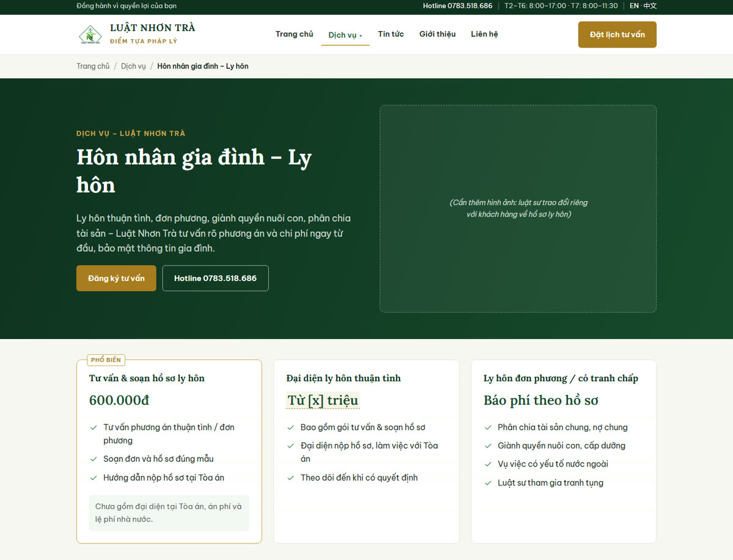
Task: Select the Tư vấn & soạn hồ sơ ly hôn heading
Action: point(147,379)
